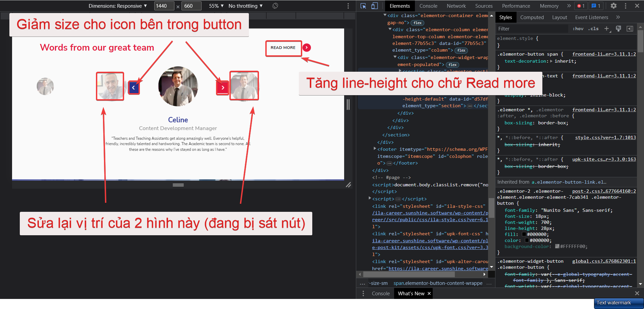Activate the inspect element picker tool
Screen dimensions: 644x309
(x=363, y=6)
